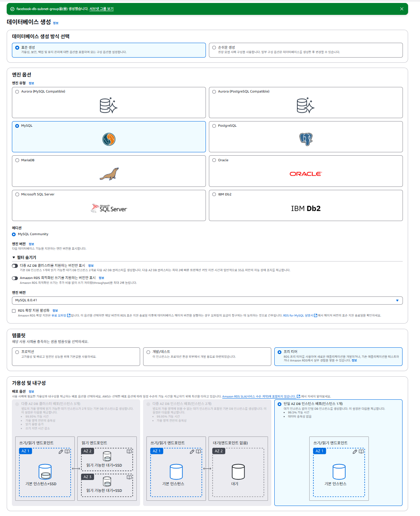Open the MySQL 8.0.41 engine version dropdown
The height and width of the screenshot is (516, 420).
(x=207, y=301)
